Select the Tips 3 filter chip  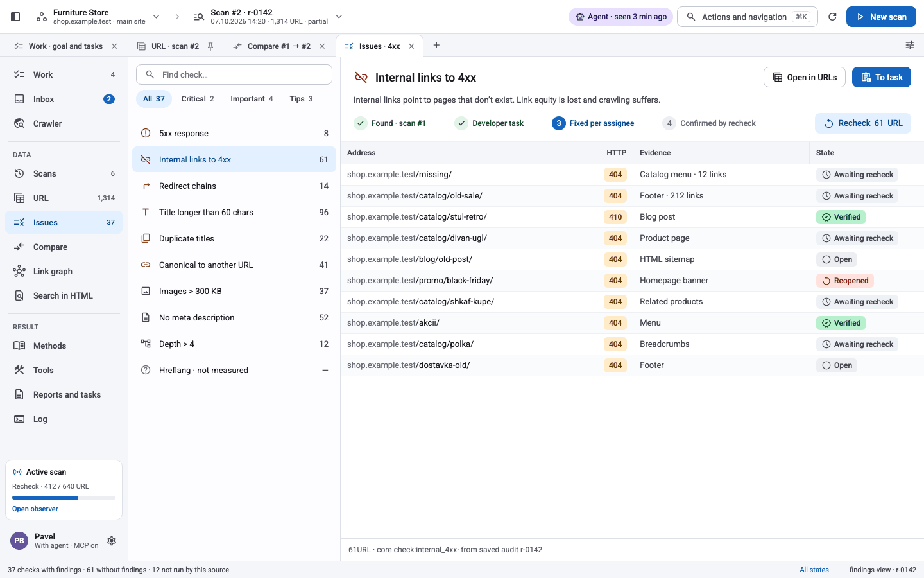301,99
